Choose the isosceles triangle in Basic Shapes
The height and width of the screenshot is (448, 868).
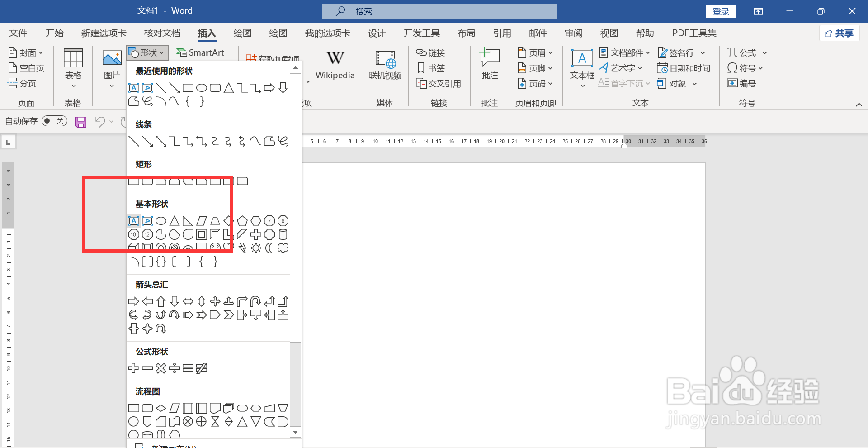point(175,221)
